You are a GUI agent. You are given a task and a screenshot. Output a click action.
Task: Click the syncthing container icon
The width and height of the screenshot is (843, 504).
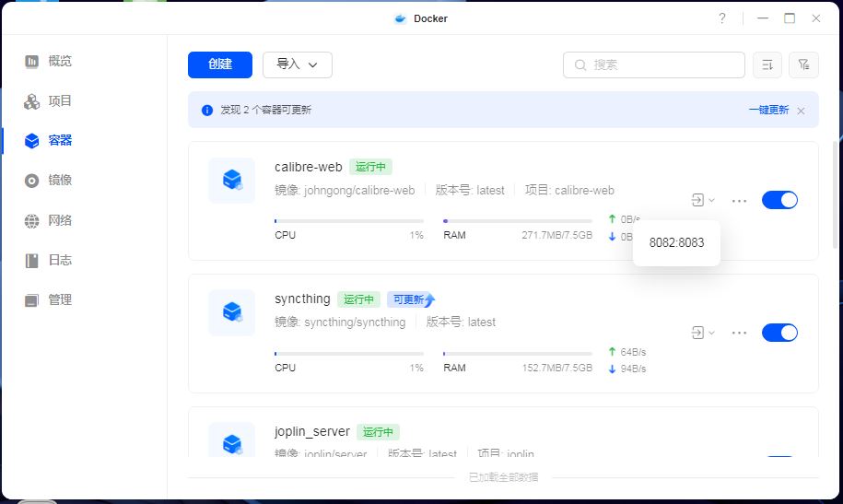coord(231,312)
